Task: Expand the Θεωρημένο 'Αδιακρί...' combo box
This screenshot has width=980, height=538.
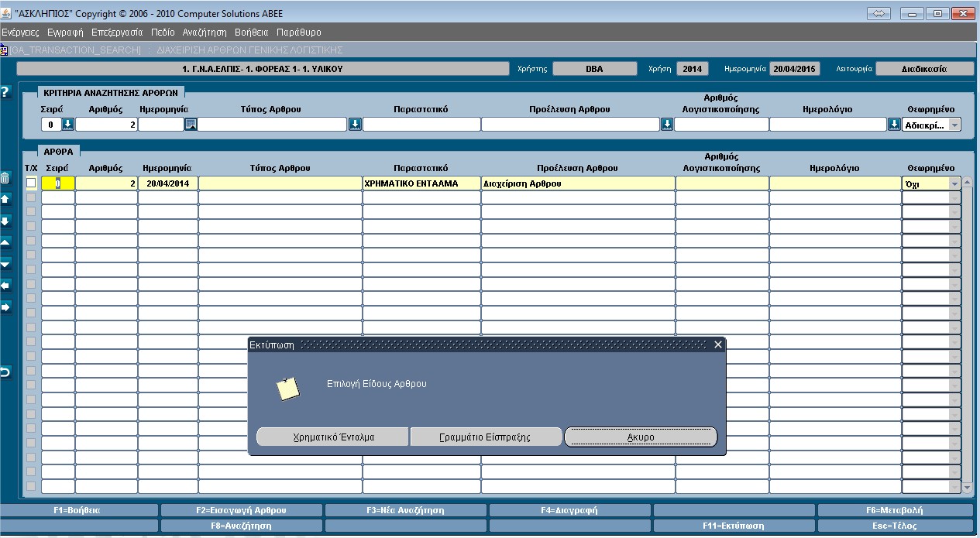Action: (x=954, y=125)
